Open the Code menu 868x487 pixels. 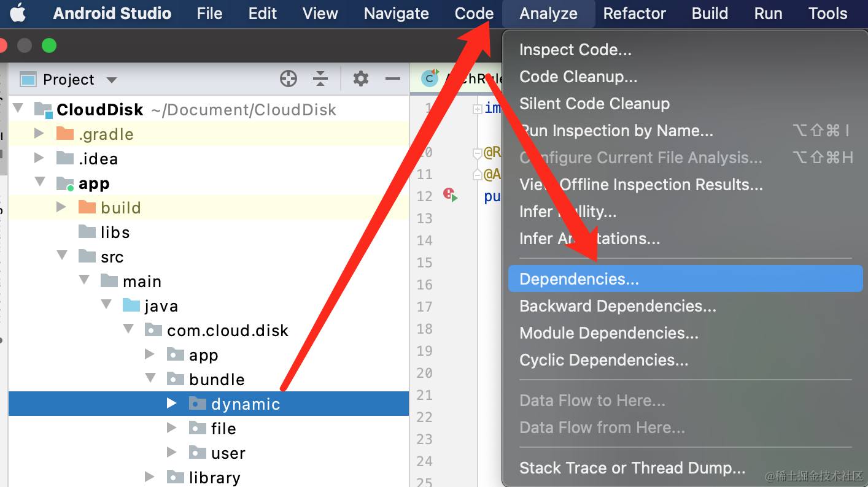point(474,13)
